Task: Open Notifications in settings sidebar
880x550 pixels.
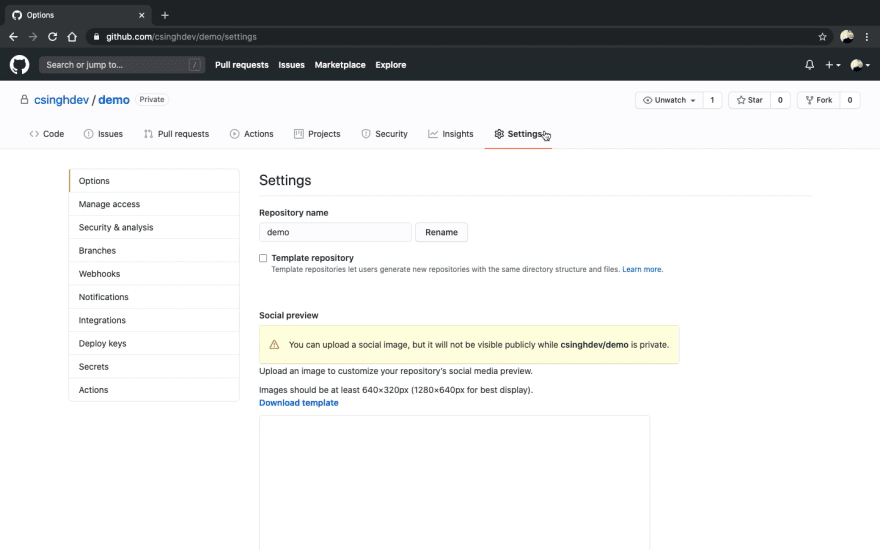Action: [x=154, y=297]
